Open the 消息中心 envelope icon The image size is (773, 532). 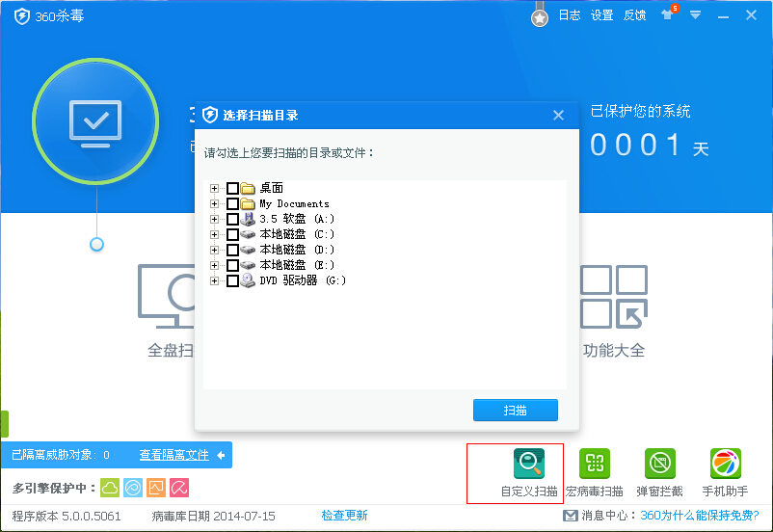(571, 516)
